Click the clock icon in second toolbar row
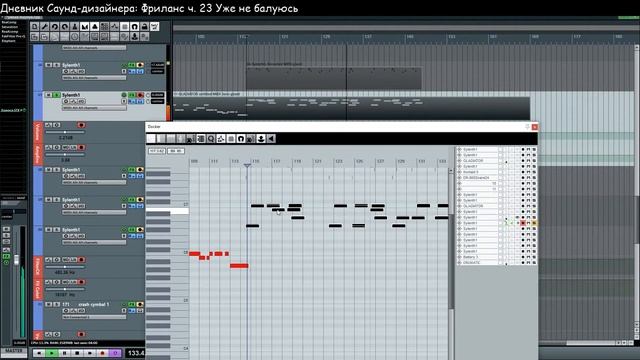This screenshot has width=640, height=360. click(x=75, y=37)
